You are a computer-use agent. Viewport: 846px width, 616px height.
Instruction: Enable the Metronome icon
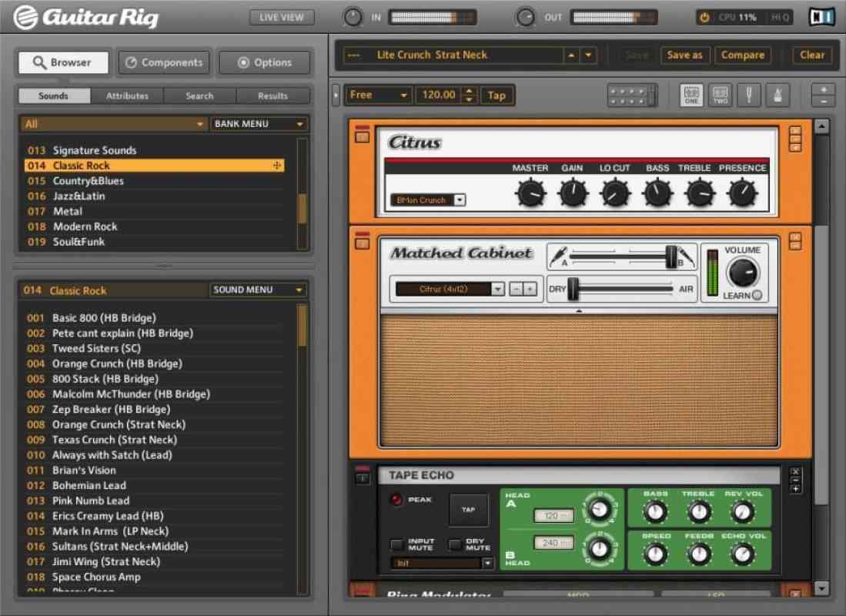click(777, 93)
